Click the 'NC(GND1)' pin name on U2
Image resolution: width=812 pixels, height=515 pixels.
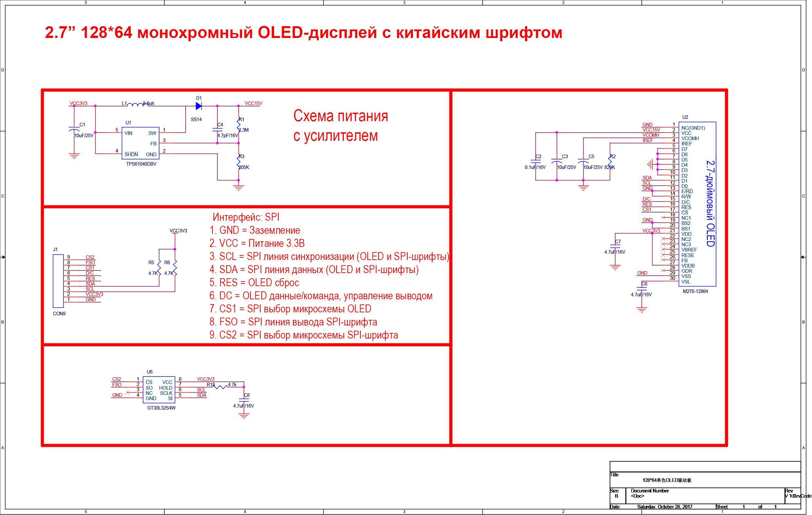[x=693, y=128]
